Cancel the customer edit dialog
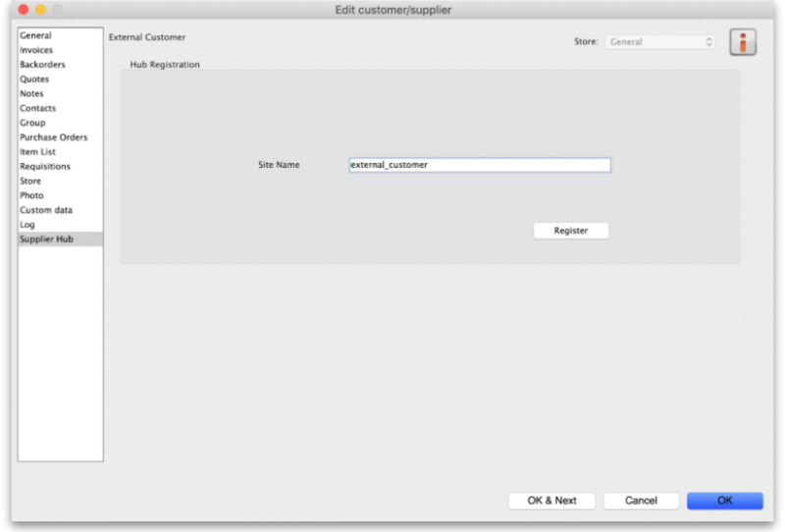785x532 pixels. [x=641, y=501]
